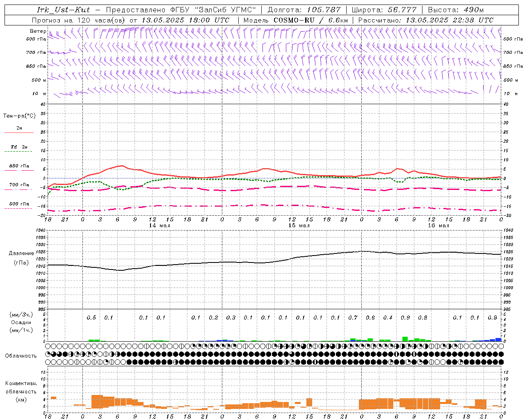Image resolution: width=525 pixels, height=420 pixels.
Task: Click the Тем-ра(°C) panel label
Action: [19, 116]
